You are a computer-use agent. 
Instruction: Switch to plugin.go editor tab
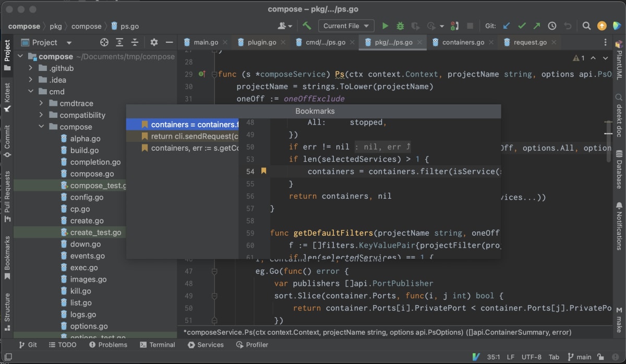coord(262,42)
